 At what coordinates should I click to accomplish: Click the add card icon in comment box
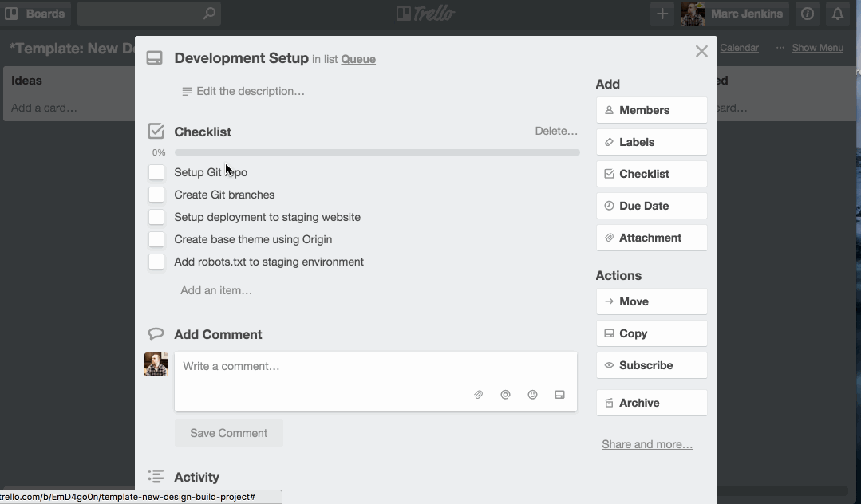click(559, 395)
